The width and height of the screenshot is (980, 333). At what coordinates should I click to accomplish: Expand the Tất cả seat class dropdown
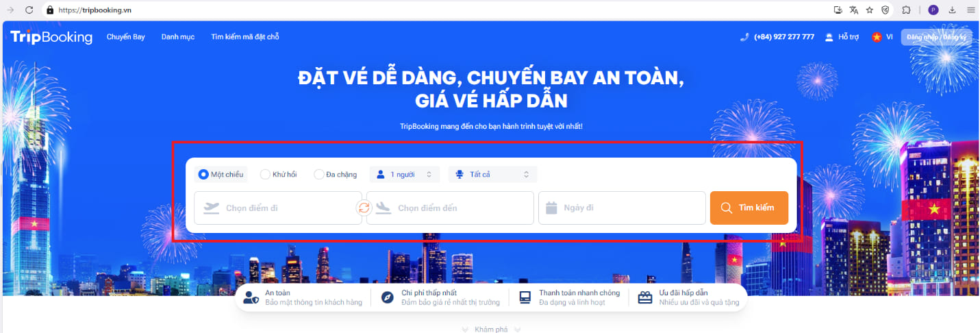point(492,175)
